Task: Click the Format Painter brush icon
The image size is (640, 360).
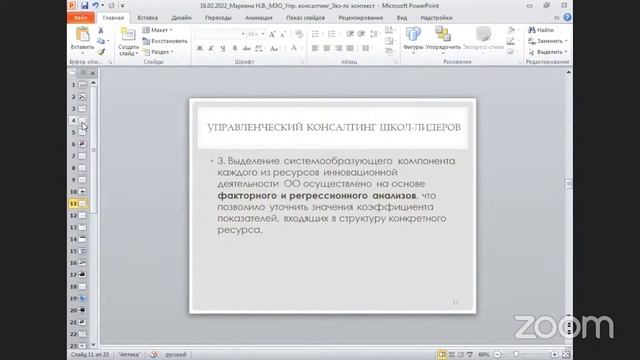Action: [x=101, y=52]
